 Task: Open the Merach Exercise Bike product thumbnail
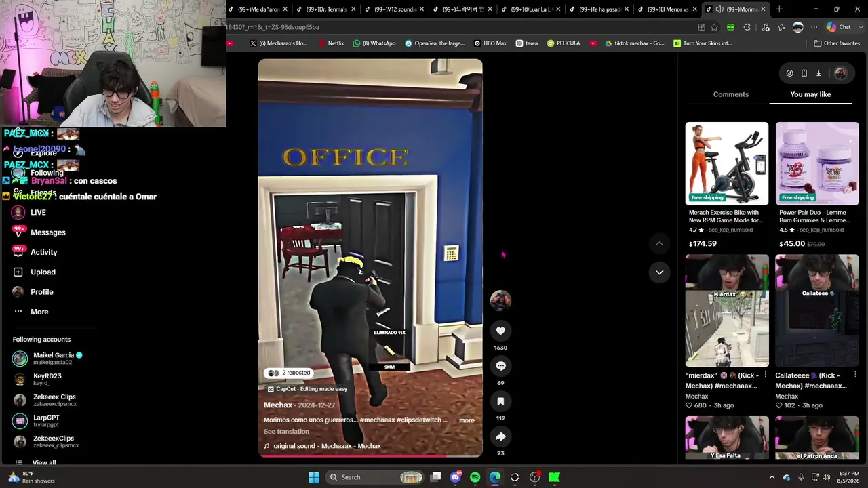click(726, 163)
